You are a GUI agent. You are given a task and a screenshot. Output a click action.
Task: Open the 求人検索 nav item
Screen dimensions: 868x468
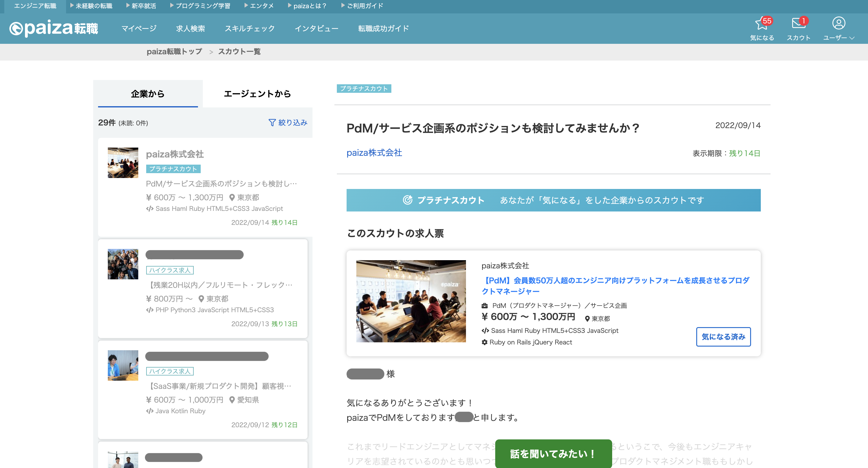pos(190,29)
